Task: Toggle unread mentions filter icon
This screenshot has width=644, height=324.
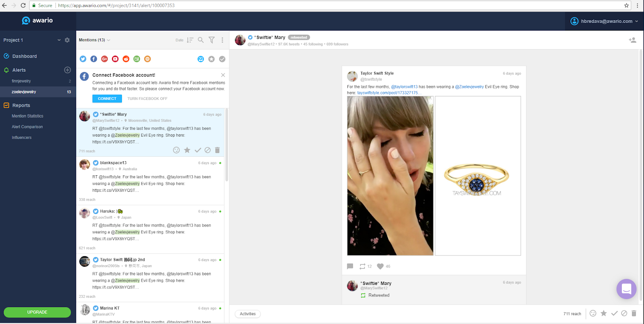Action: coord(201,59)
